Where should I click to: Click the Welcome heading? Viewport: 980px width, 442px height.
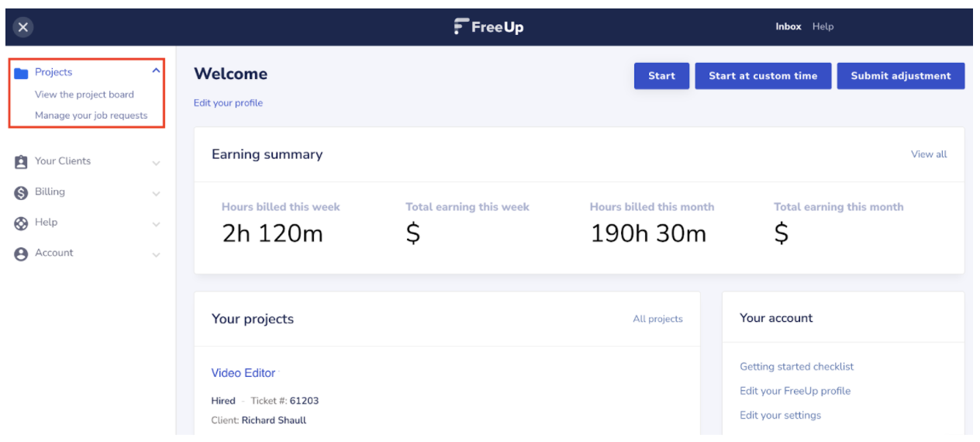pyautogui.click(x=230, y=74)
